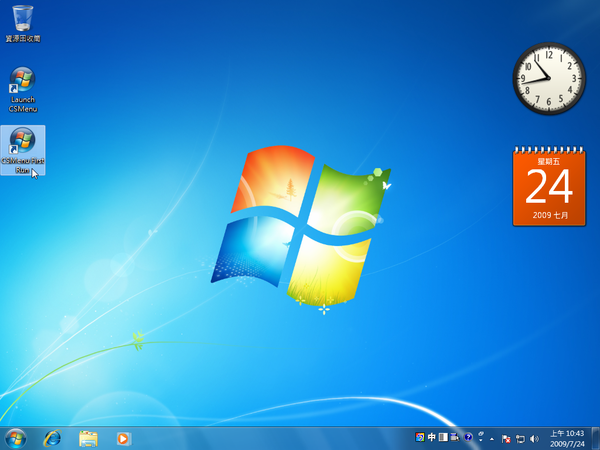Click the taskbar clock showing 10:43

coord(567,439)
